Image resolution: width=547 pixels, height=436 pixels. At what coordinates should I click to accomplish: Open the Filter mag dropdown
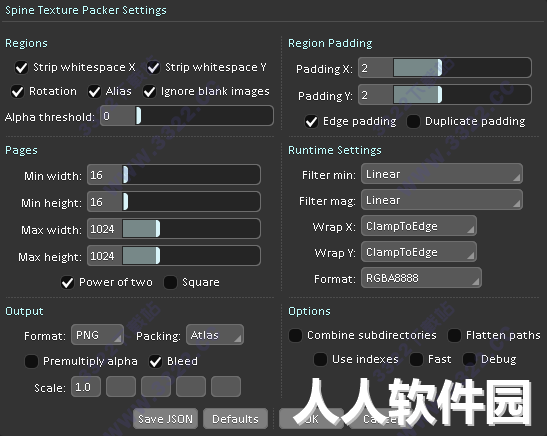[442, 200]
